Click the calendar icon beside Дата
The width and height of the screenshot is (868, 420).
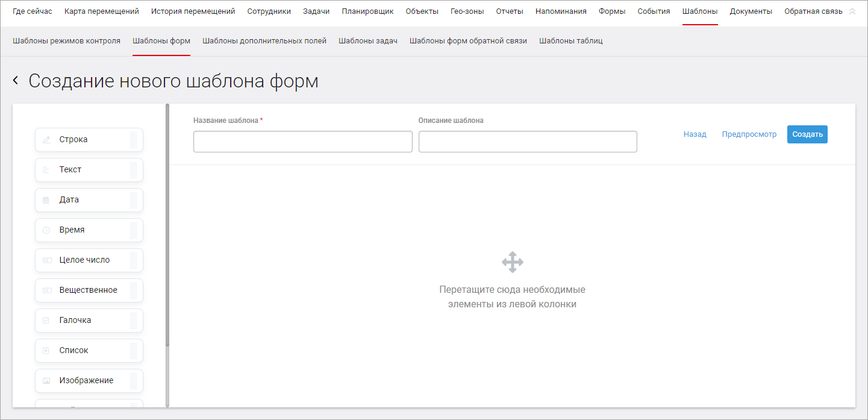(x=46, y=200)
